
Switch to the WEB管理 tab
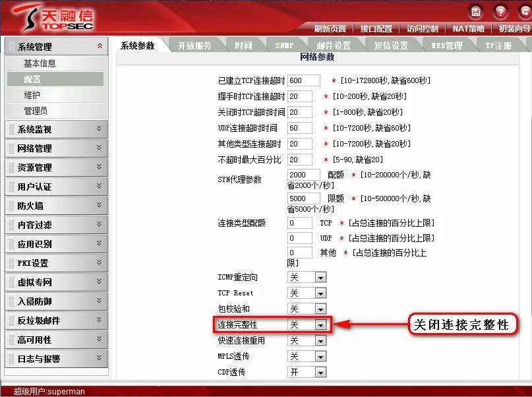[x=446, y=46]
